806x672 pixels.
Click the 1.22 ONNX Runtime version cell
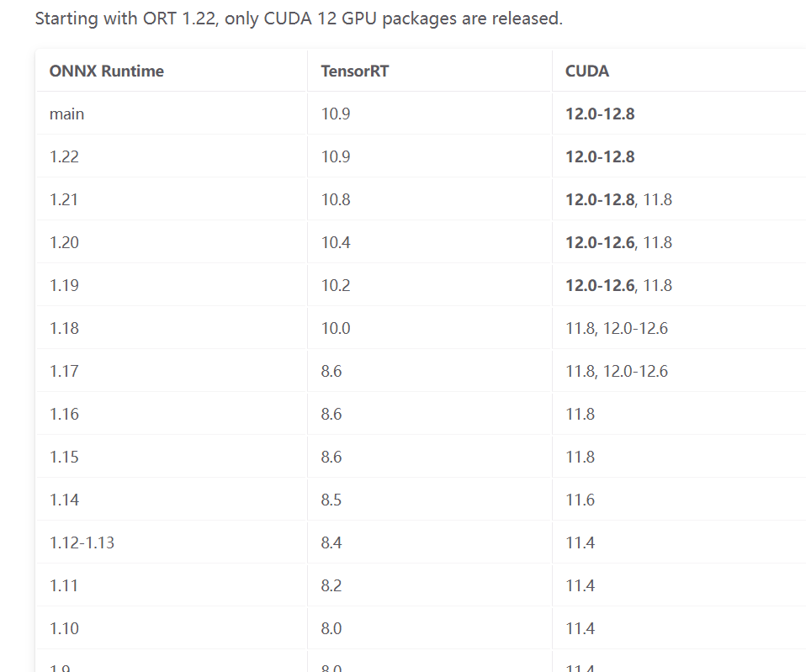click(64, 156)
